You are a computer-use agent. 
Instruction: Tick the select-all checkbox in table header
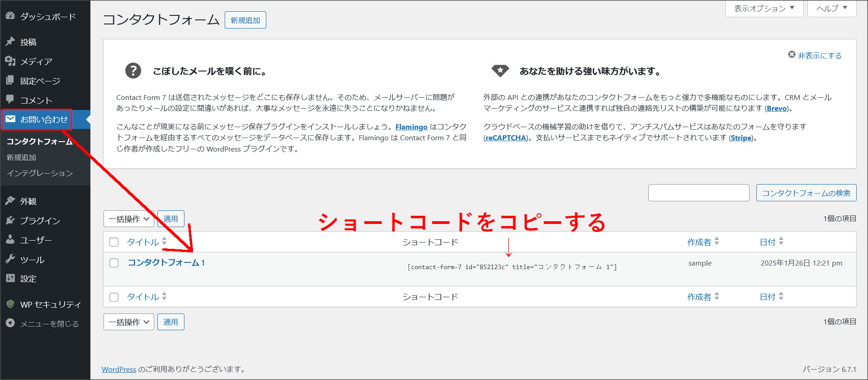(114, 242)
